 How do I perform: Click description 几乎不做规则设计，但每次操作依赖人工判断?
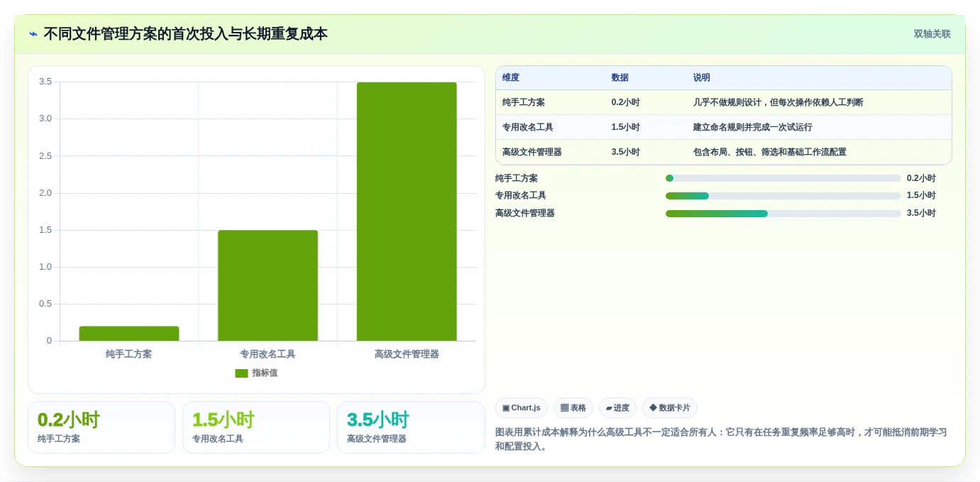click(x=778, y=102)
